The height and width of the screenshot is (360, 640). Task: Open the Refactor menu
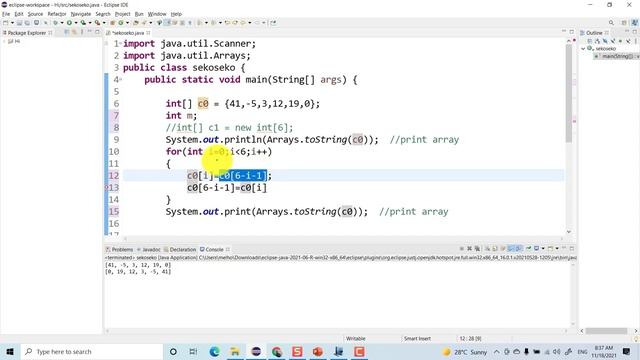[57, 14]
